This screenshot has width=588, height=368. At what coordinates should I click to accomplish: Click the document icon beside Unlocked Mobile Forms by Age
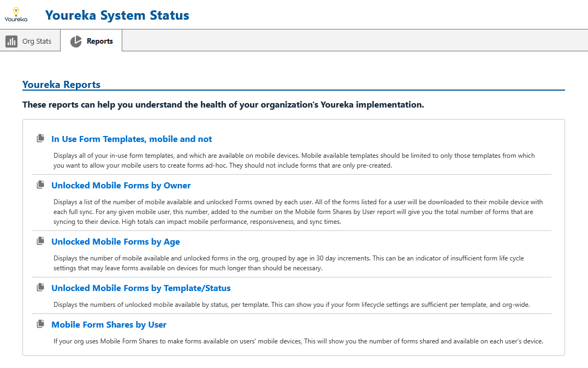click(x=40, y=241)
